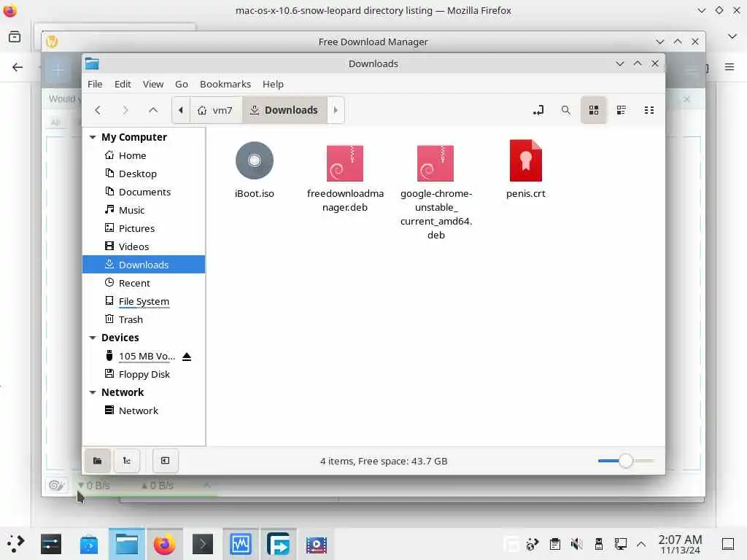This screenshot has width=747, height=560.
Task: Open Floppy Disk in the sidebar
Action: [x=144, y=374]
